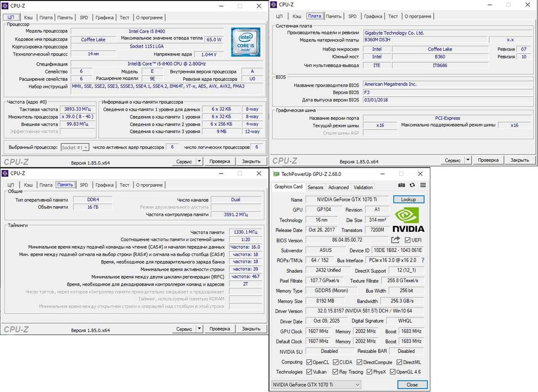Image resolution: width=538 pixels, height=392 pixels.
Task: Click the 3893.33 МГц clock speed value
Action: pos(77,109)
